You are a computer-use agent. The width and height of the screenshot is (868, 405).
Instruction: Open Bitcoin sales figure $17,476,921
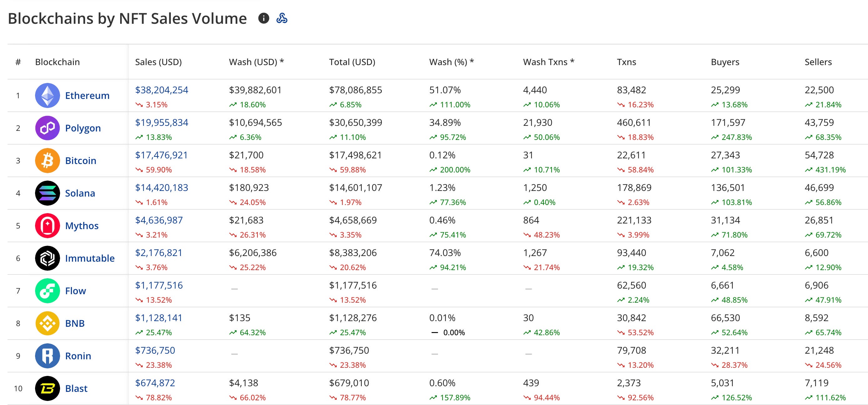tap(161, 155)
